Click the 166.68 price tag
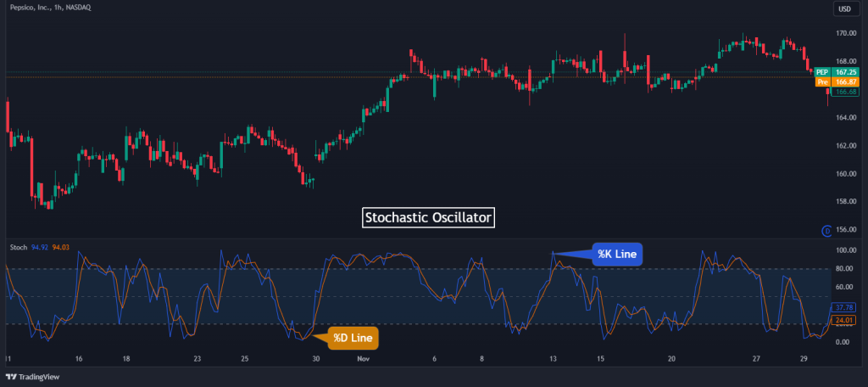This screenshot has height=387, width=868. (x=847, y=92)
